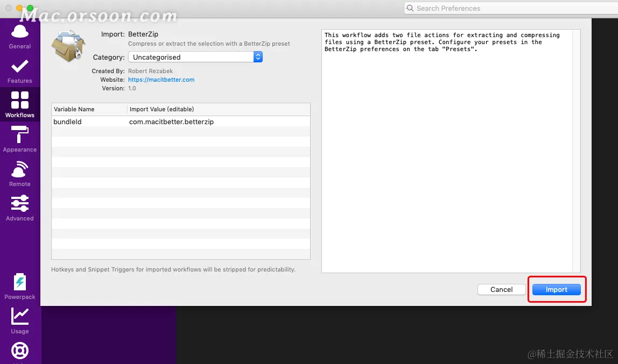
Task: Select the bundleId variable row
Action: 180,122
